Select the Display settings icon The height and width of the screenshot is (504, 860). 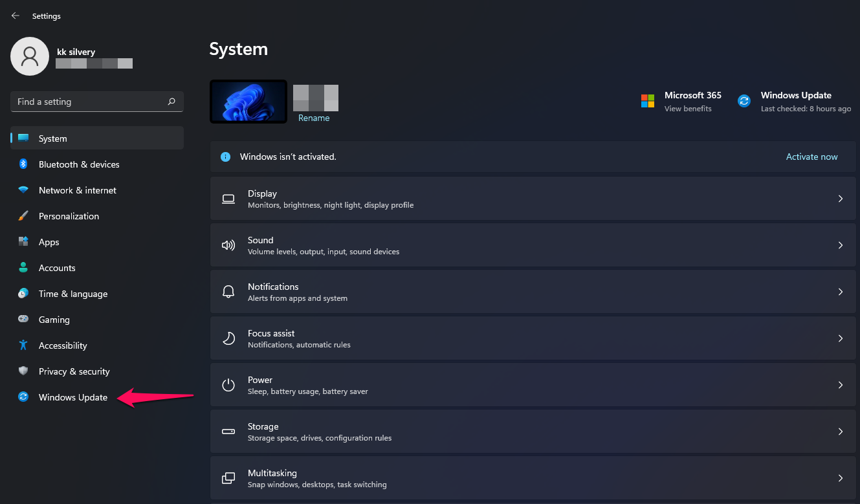pyautogui.click(x=228, y=199)
